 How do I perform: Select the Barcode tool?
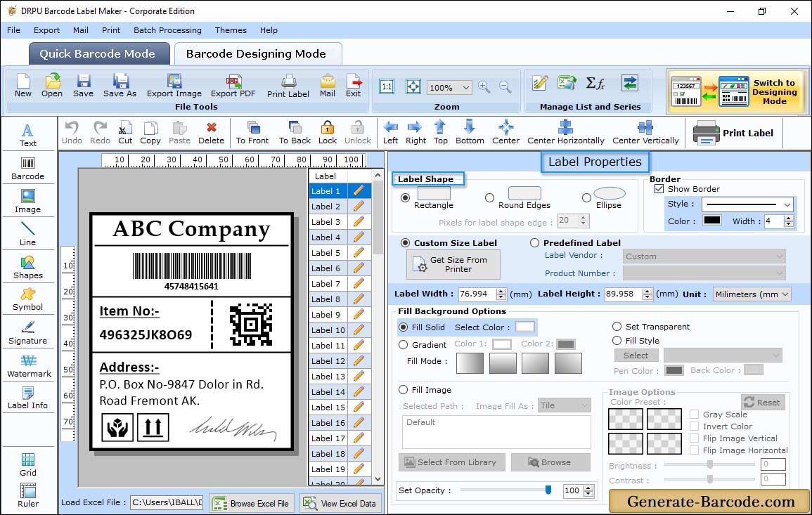click(x=28, y=169)
